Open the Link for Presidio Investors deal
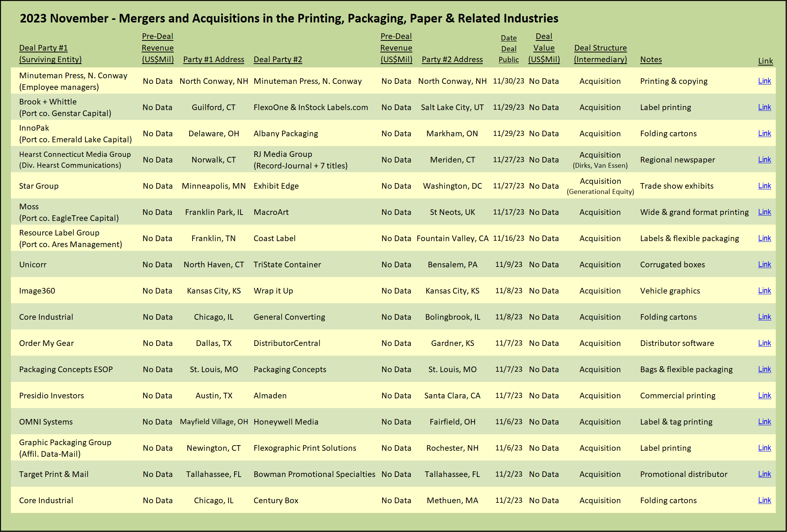The image size is (787, 532). click(x=764, y=395)
